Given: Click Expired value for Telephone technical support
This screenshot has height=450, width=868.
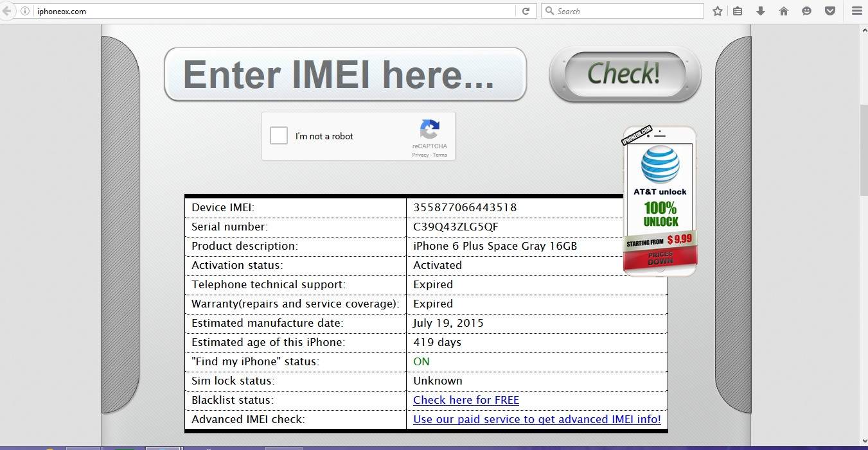Looking at the screenshot, I should coord(433,284).
